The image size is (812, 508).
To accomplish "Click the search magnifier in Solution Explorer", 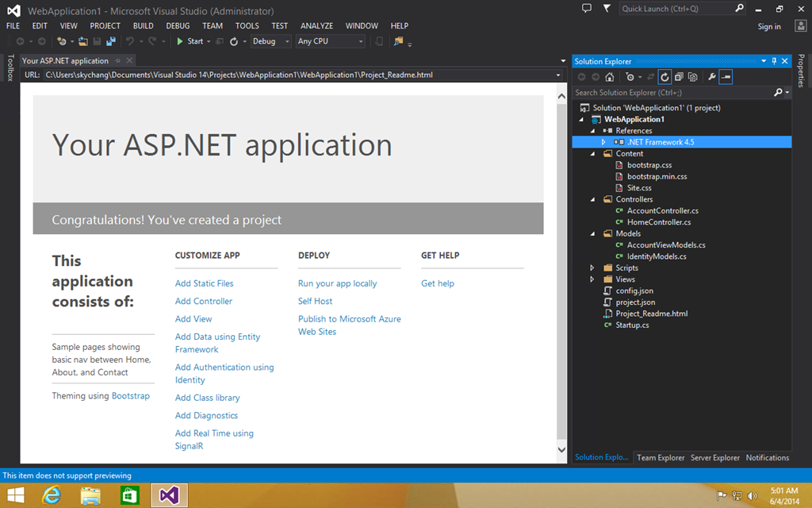I will (x=778, y=92).
